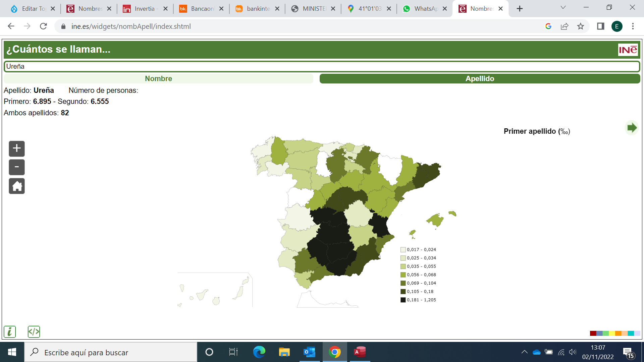This screenshot has height=362, width=644.
Task: Bookmark this page with star icon
Action: click(x=581, y=26)
